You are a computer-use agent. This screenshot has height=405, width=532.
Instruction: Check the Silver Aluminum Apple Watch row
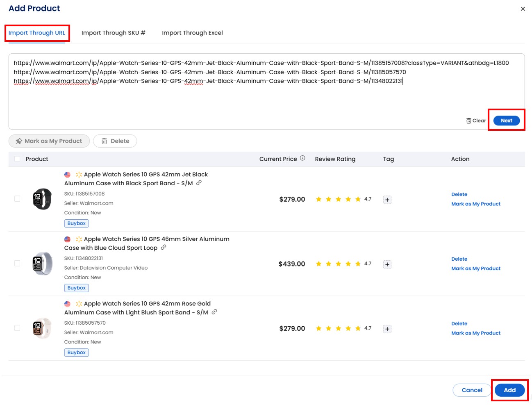[17, 263]
